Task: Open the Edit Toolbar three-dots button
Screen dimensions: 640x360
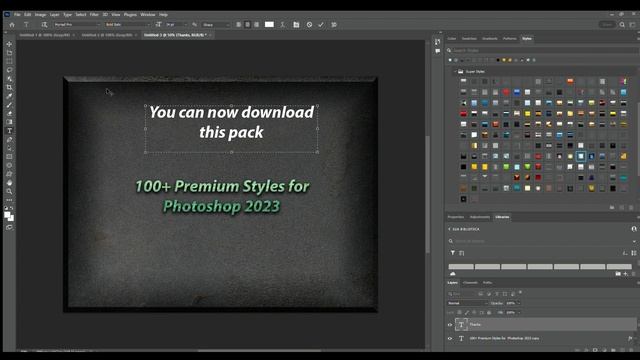Action: (x=9, y=200)
